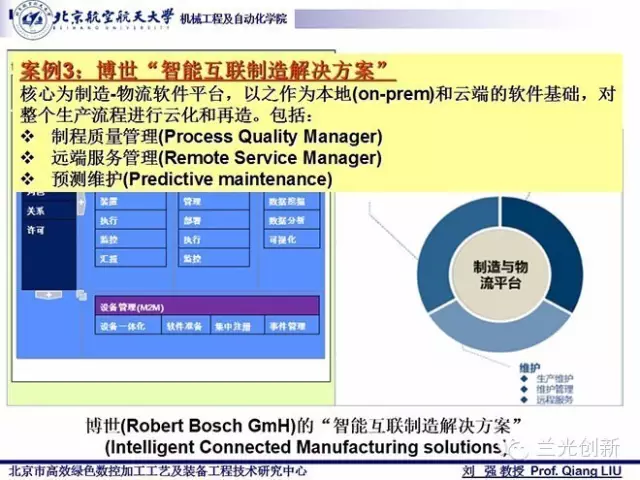This screenshot has height=480, width=640.
Task: Click the Intelligent Connected Manufacturing solutions caption
Action: tap(306, 447)
